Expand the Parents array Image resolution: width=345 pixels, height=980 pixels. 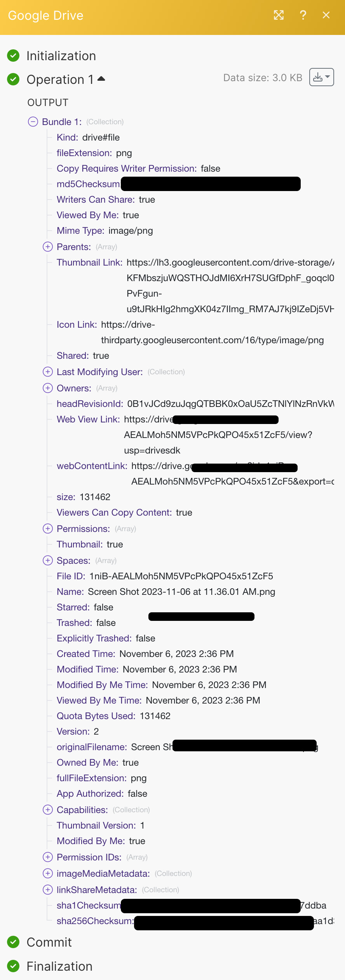tap(48, 247)
